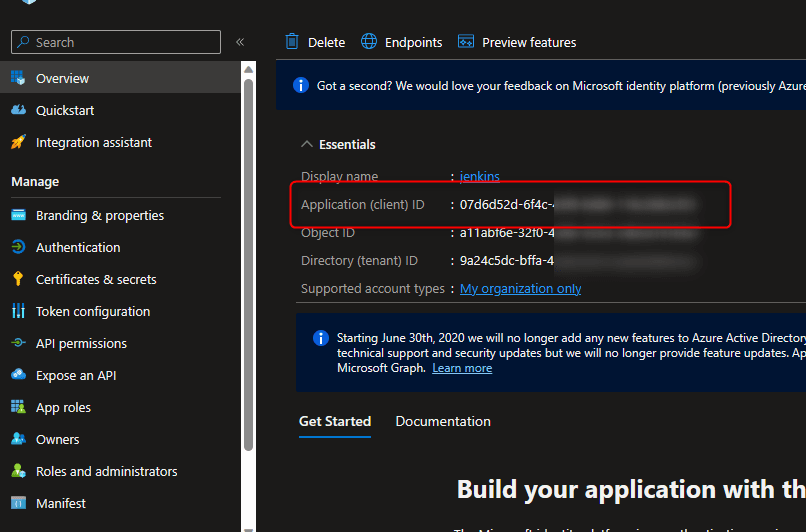Click the Branding & properties icon
Viewport: 806px width, 532px height.
(19, 215)
